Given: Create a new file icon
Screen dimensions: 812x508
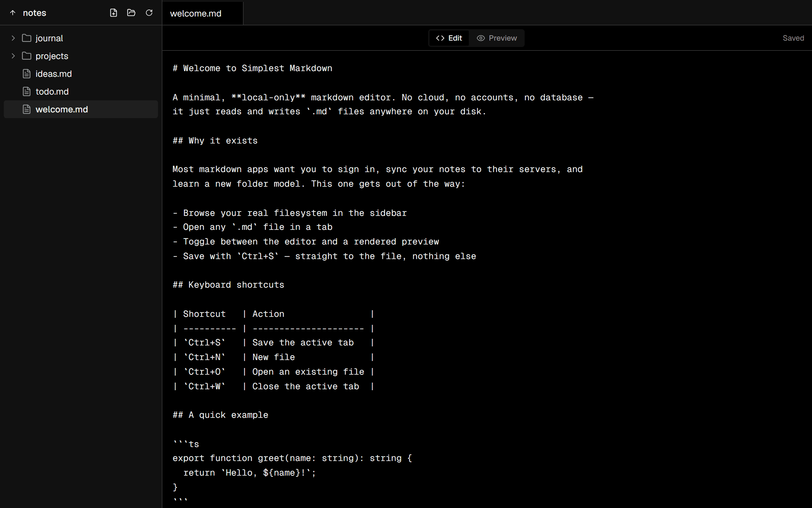Looking at the screenshot, I should pos(114,13).
